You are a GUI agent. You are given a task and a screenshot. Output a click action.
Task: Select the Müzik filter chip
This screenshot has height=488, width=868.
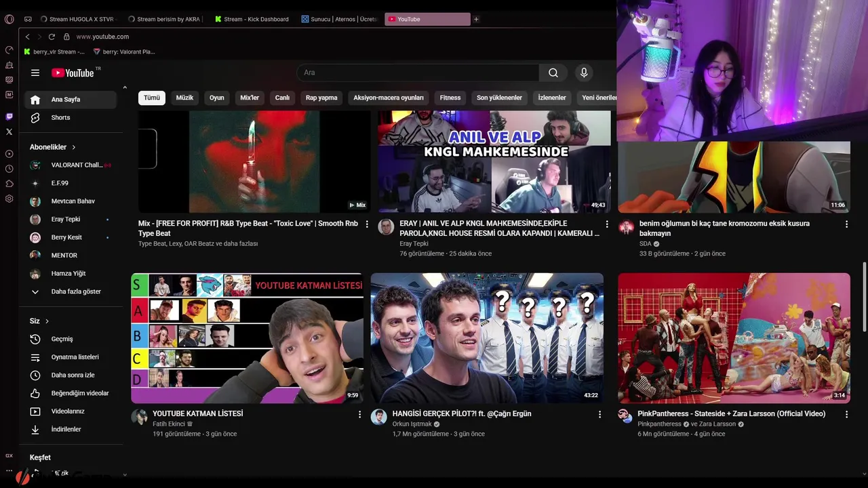point(184,98)
